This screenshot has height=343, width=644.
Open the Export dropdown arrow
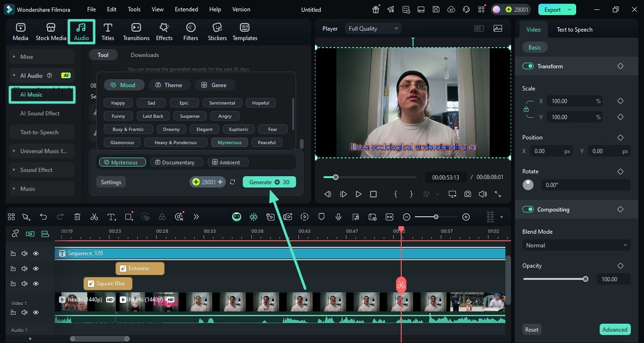point(570,9)
